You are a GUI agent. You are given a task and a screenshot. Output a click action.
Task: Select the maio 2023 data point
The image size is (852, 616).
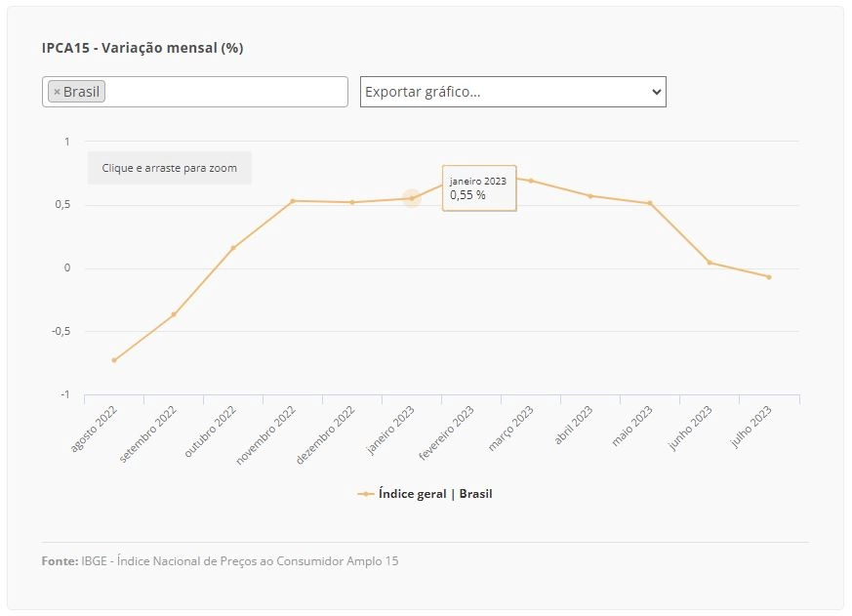(x=650, y=203)
